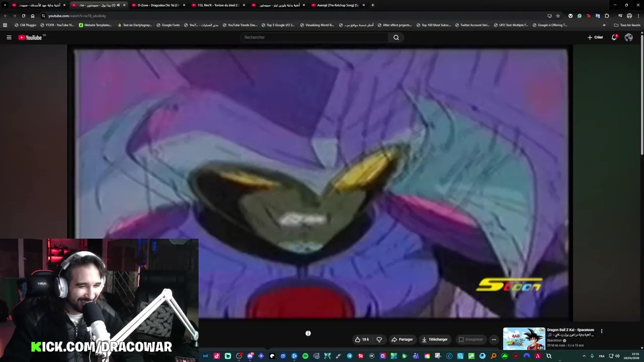Switch to O-Zone Dragostea Din Tei tab
The image size is (644, 362).
point(158,5)
